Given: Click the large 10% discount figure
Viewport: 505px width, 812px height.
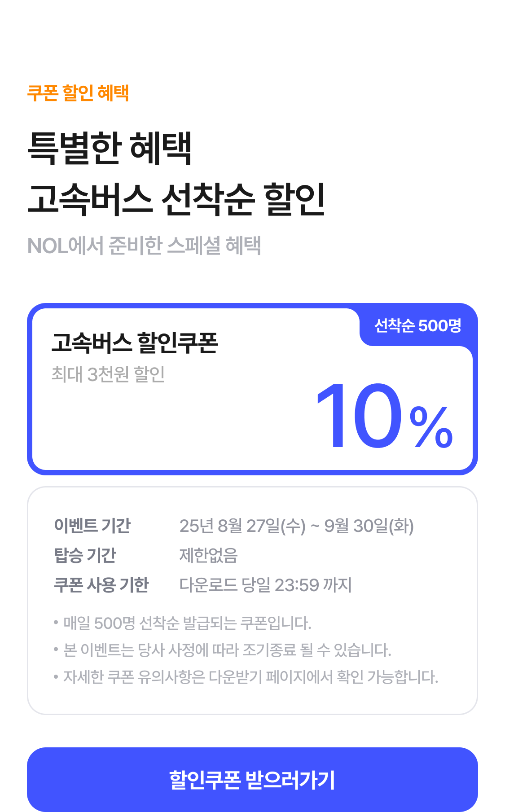Looking at the screenshot, I should (384, 416).
